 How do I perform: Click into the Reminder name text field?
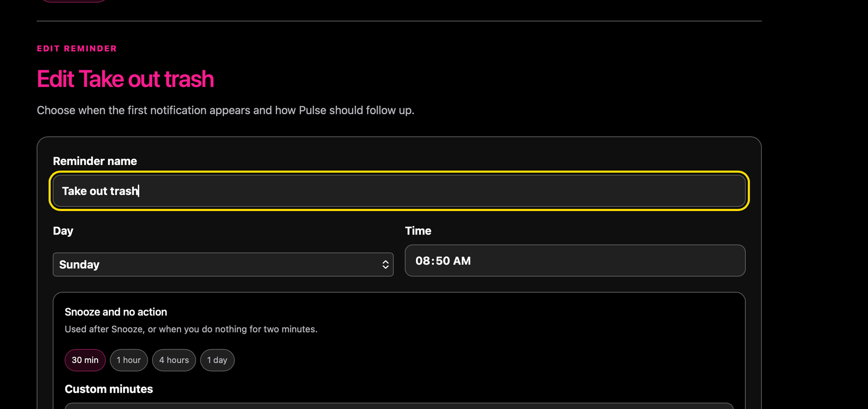coord(399,191)
